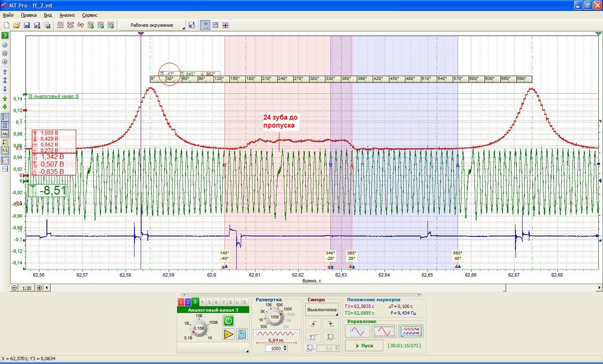Screen dimensions: 603x364
Task: Click the Развертка sweep preview field showing 6,64 мс
Action: [x=276, y=336]
